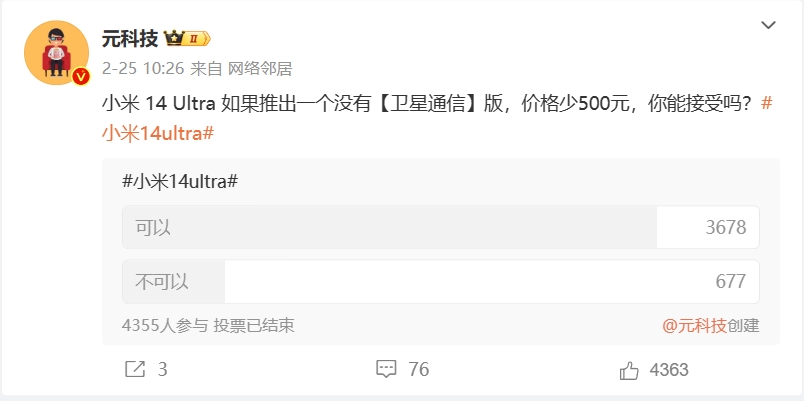Click the 网络邻居 source link
The height and width of the screenshot is (401, 804).
click(260, 68)
